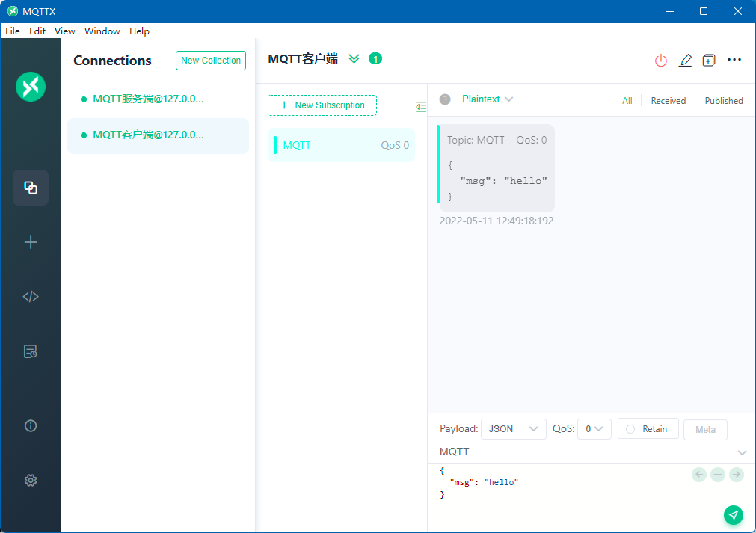Open the Settings gear icon
The height and width of the screenshot is (533, 756).
[x=31, y=480]
